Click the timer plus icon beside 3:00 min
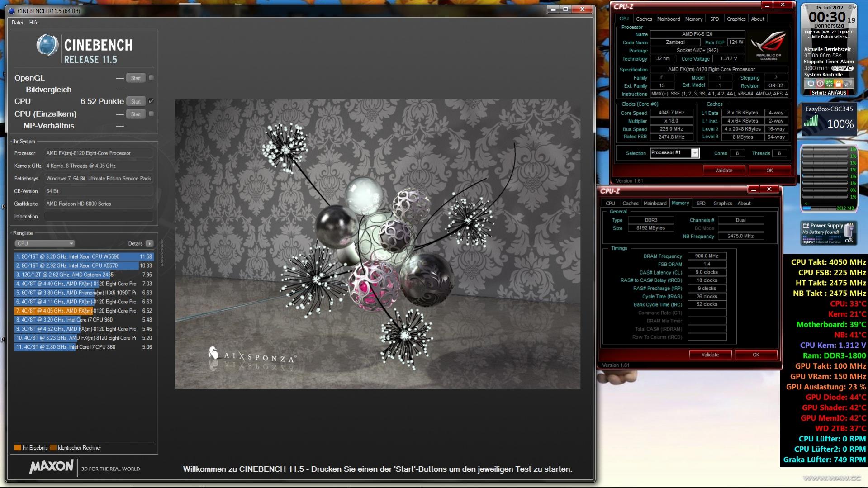 tap(834, 68)
